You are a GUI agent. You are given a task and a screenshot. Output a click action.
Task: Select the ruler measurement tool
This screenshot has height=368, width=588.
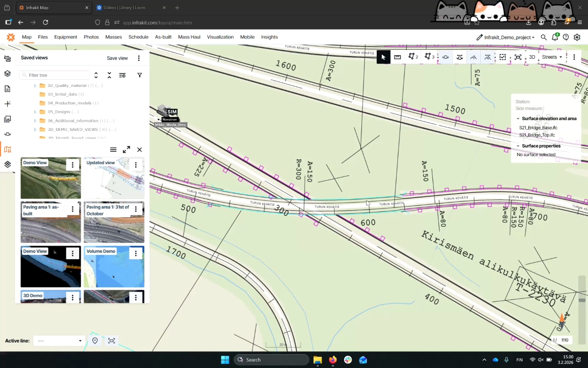point(397,57)
